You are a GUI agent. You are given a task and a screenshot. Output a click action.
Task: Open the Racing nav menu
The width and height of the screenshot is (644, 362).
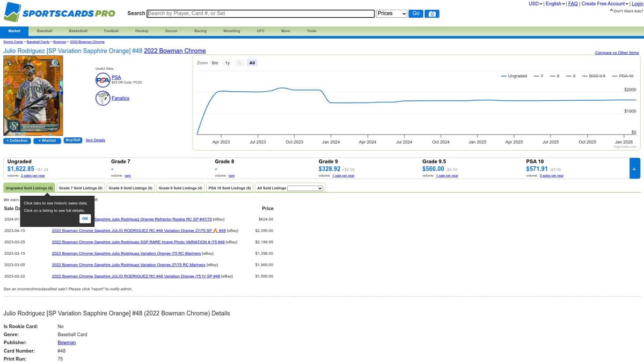pyautogui.click(x=200, y=31)
